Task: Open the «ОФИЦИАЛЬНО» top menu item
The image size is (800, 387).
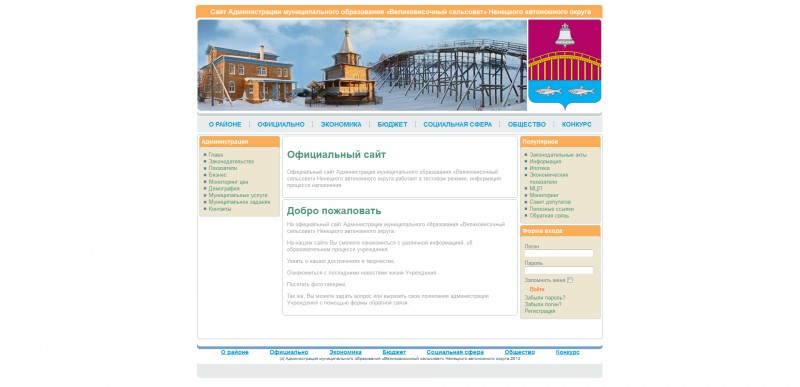Action: coord(281,124)
